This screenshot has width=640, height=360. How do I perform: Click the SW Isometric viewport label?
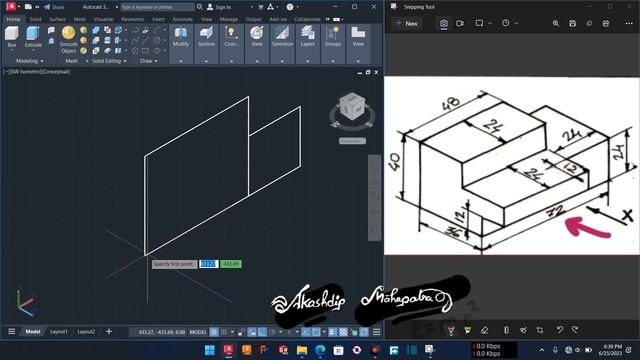37,72
